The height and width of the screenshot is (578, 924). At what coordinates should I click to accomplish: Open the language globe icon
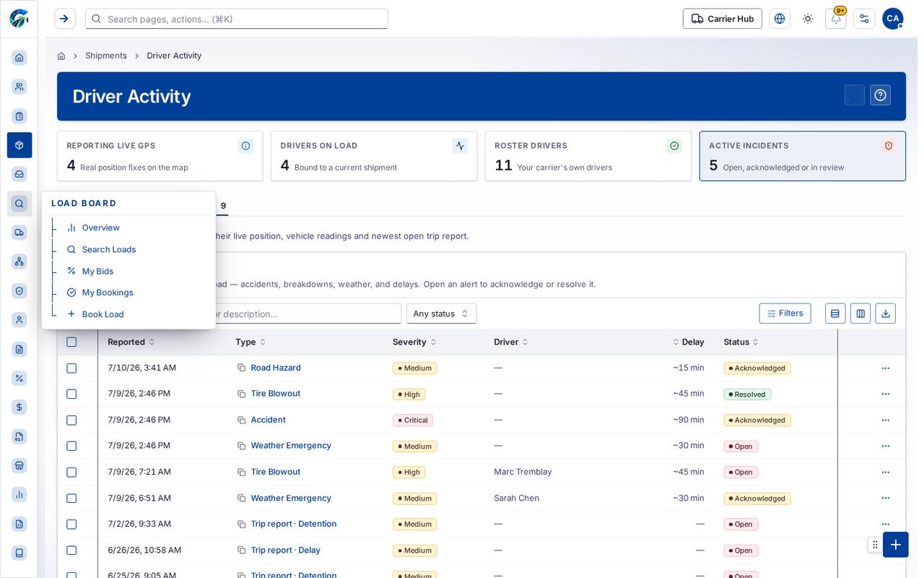pos(780,19)
